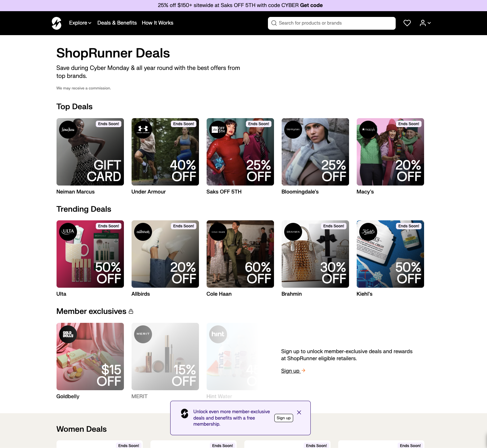The height and width of the screenshot is (448, 487).
Task: Click the Cole Haan logo badge
Action: coord(218,232)
